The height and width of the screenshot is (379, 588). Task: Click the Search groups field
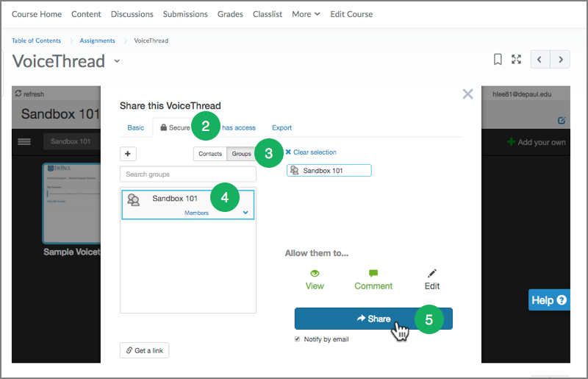tap(188, 174)
